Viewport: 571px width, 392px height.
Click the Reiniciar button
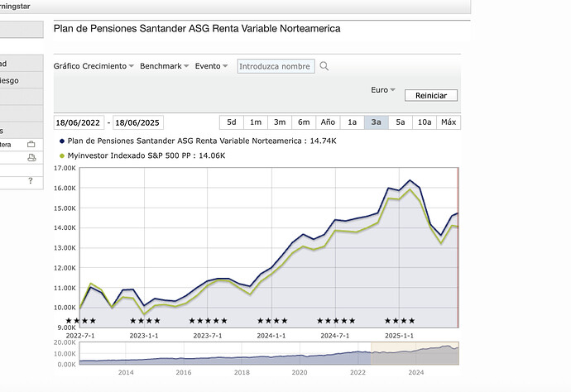click(431, 95)
